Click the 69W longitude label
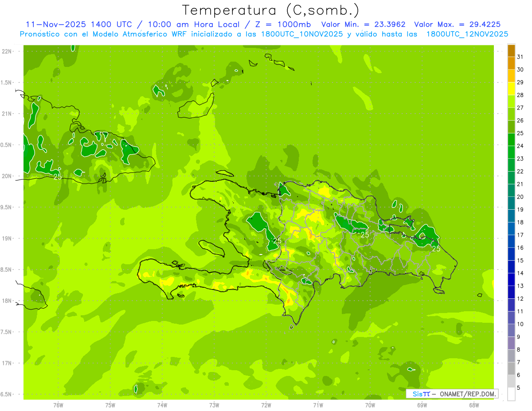 (x=422, y=405)
